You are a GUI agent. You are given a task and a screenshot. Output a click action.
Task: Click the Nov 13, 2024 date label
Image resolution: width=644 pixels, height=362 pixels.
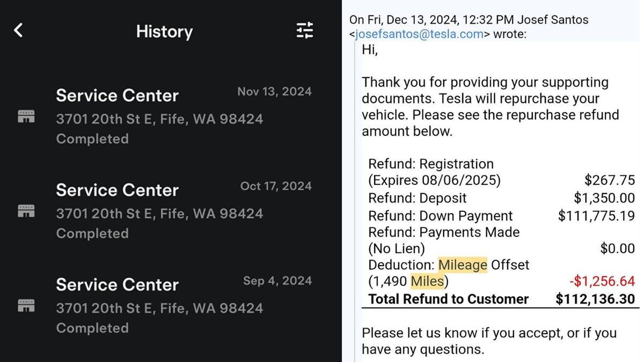click(274, 92)
